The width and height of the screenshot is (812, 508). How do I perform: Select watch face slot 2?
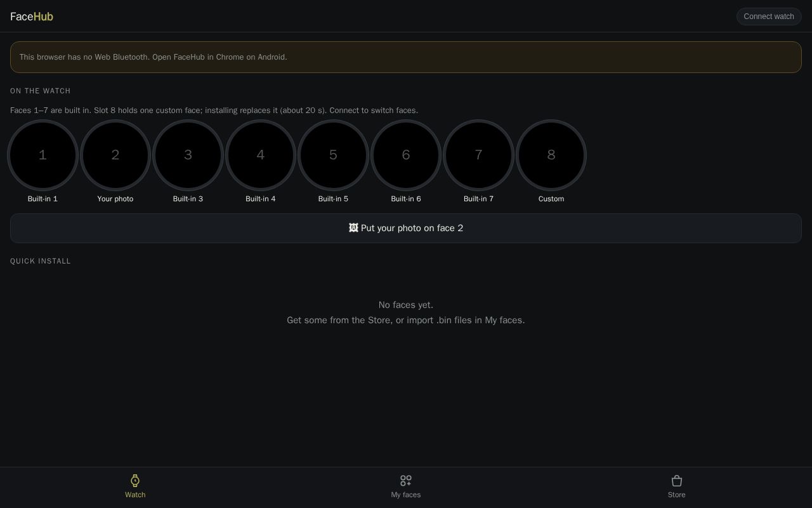pyautogui.click(x=115, y=155)
